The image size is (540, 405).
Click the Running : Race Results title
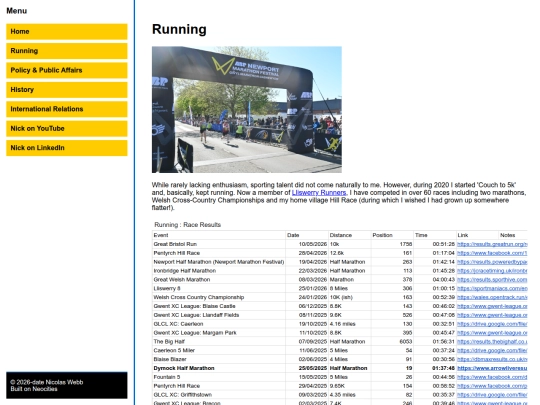pyautogui.click(x=187, y=225)
